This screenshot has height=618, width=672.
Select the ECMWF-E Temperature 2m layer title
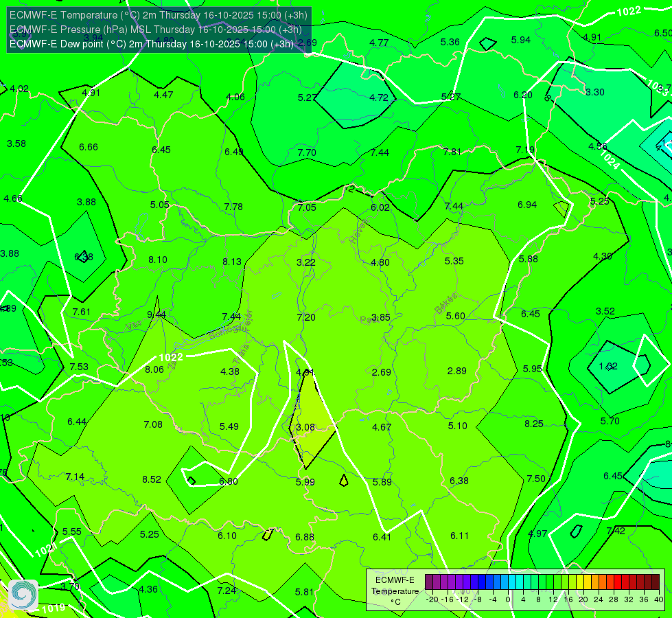(x=159, y=15)
